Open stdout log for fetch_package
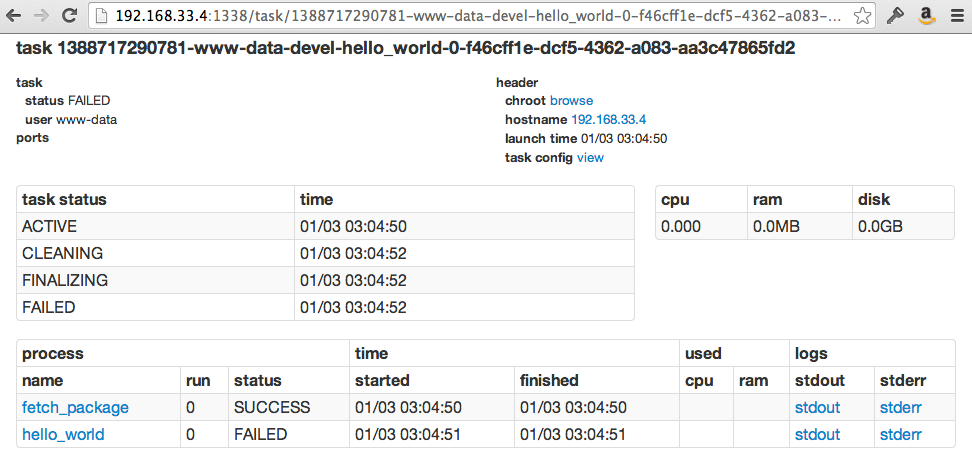Viewport: 972px width, 469px height. coord(817,408)
